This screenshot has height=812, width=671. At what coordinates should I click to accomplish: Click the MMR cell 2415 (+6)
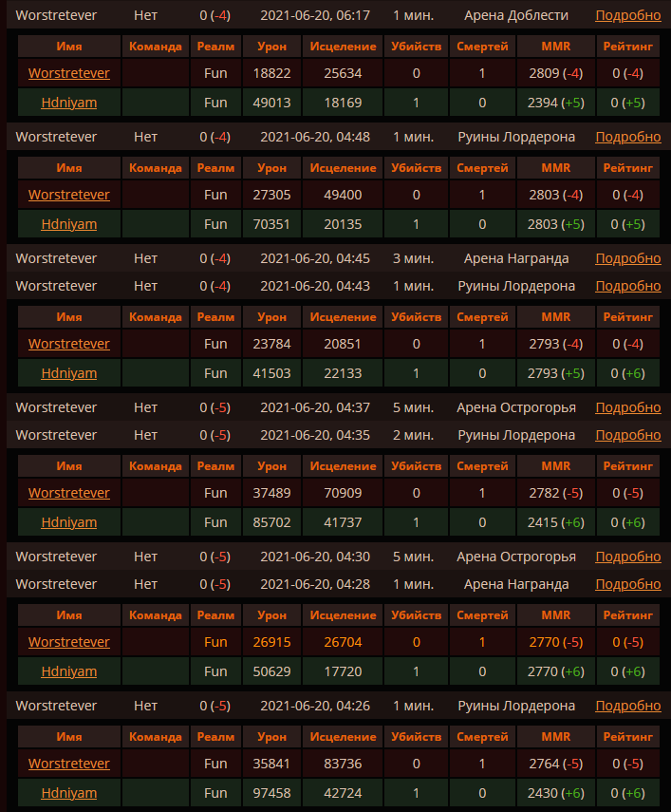555,523
